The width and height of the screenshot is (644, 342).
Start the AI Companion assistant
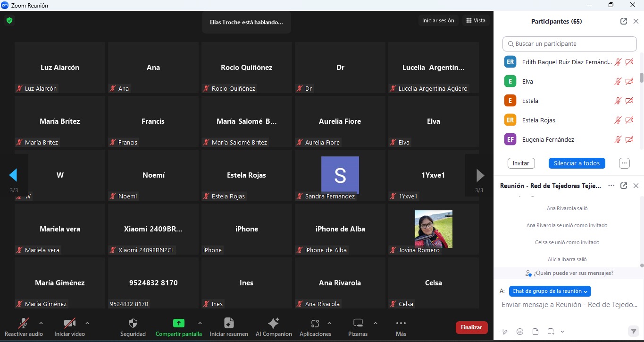[x=273, y=324]
